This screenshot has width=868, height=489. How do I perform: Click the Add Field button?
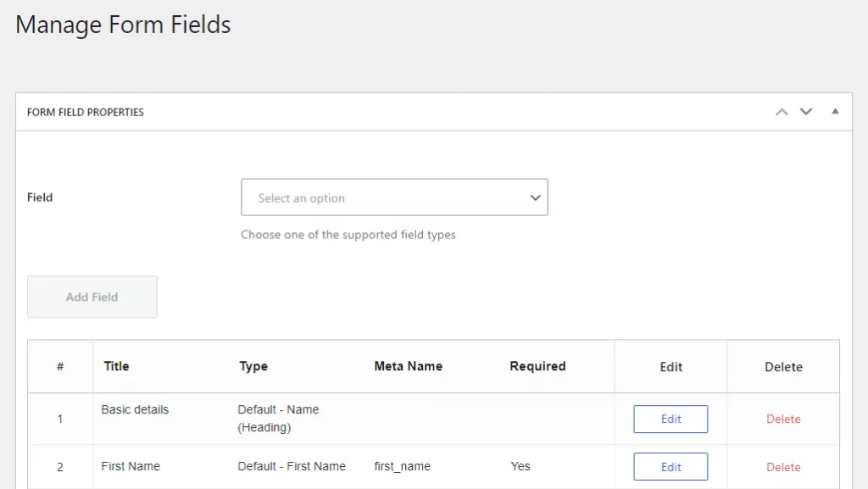pos(92,297)
